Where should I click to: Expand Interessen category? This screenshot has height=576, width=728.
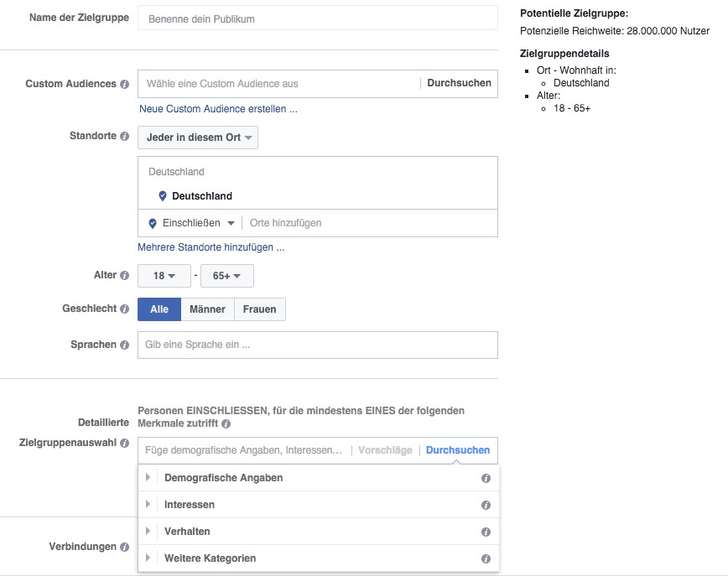(x=148, y=505)
